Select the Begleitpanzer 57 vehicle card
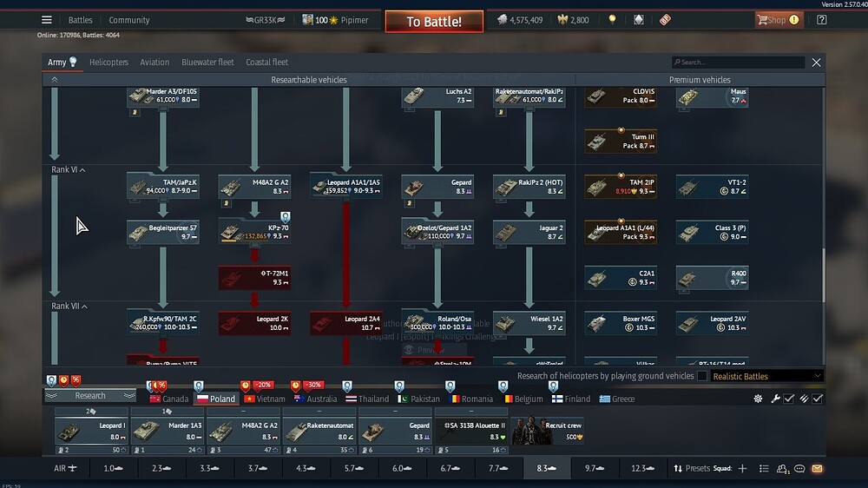Screen dimensions: 868x488 click(x=163, y=232)
